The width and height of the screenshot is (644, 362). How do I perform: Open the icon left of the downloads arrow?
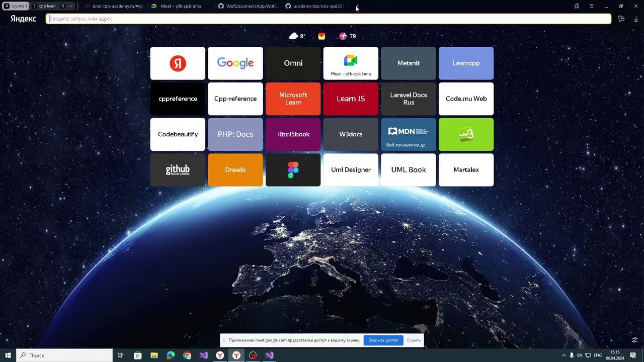621,19
